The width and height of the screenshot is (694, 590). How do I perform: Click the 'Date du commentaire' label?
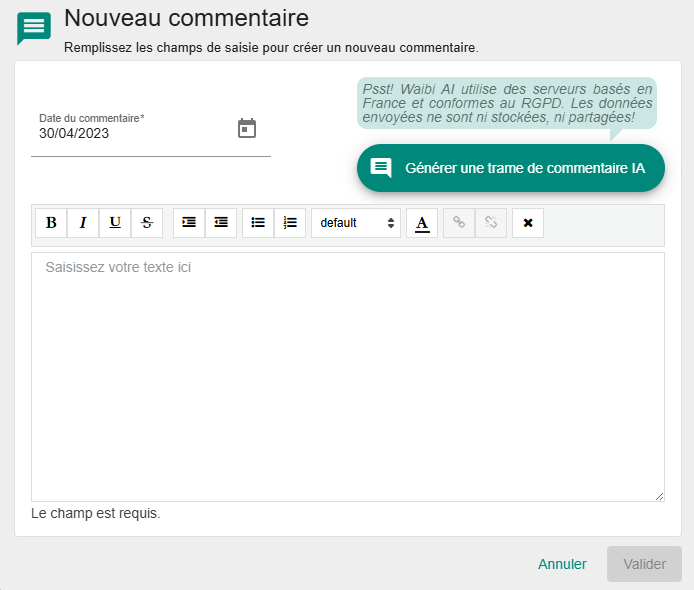click(92, 118)
